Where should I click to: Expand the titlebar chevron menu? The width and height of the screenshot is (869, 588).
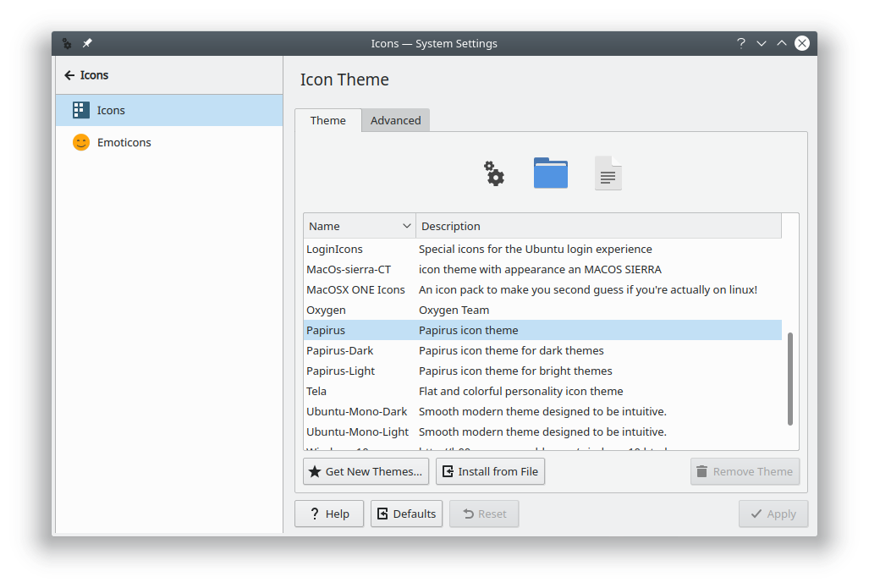coord(761,43)
